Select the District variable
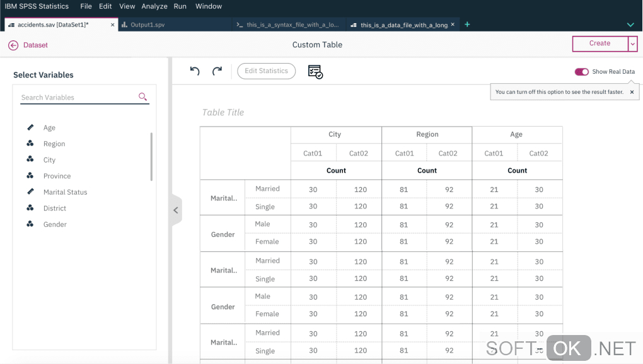This screenshot has height=364, width=643. point(55,208)
